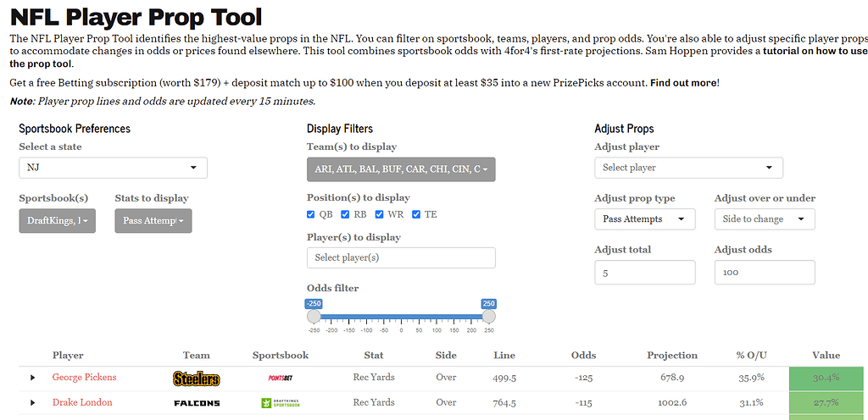
Task: Open the Sportsbook(s) DraftKings dropdown
Action: click(57, 220)
